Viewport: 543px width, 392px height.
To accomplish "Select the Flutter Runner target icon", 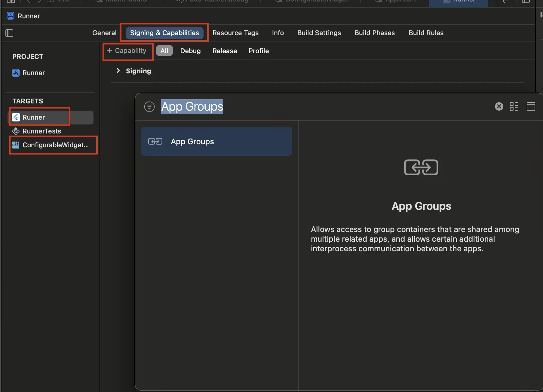I will click(16, 117).
